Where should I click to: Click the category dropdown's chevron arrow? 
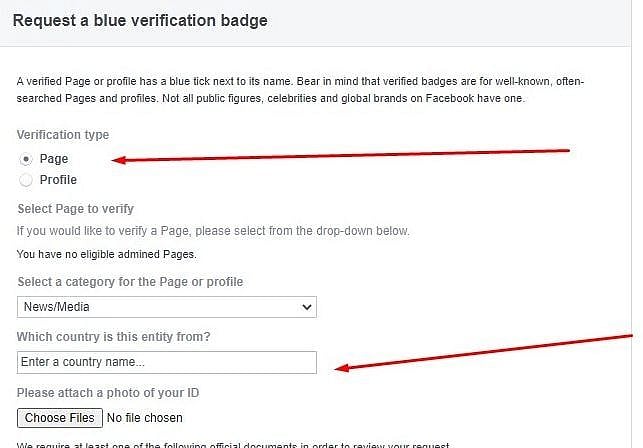pos(304,307)
